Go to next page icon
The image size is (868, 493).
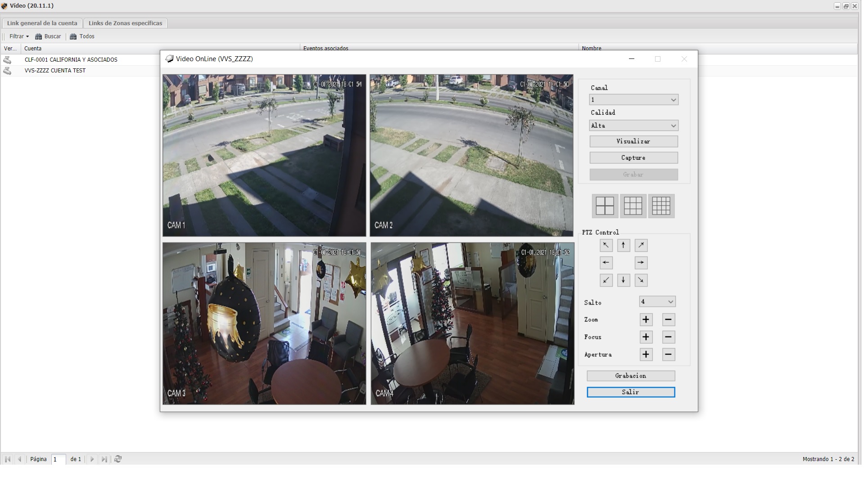click(92, 459)
